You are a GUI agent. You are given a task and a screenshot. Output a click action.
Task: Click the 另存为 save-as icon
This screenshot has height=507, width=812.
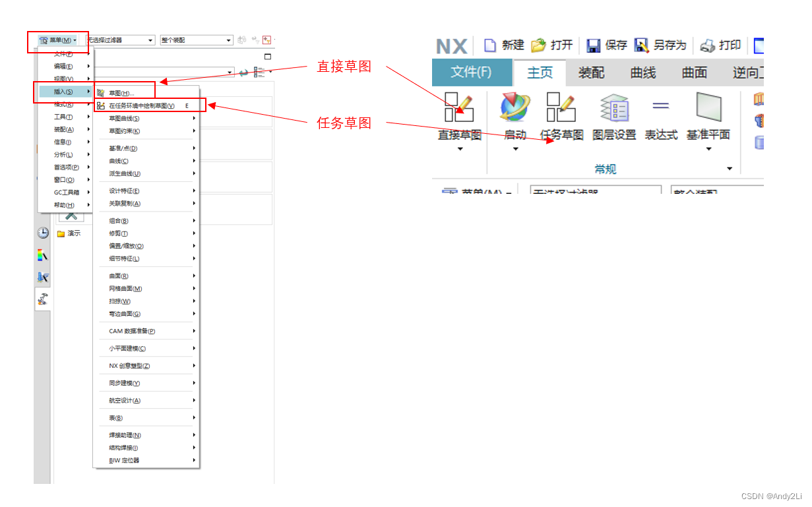pos(641,45)
